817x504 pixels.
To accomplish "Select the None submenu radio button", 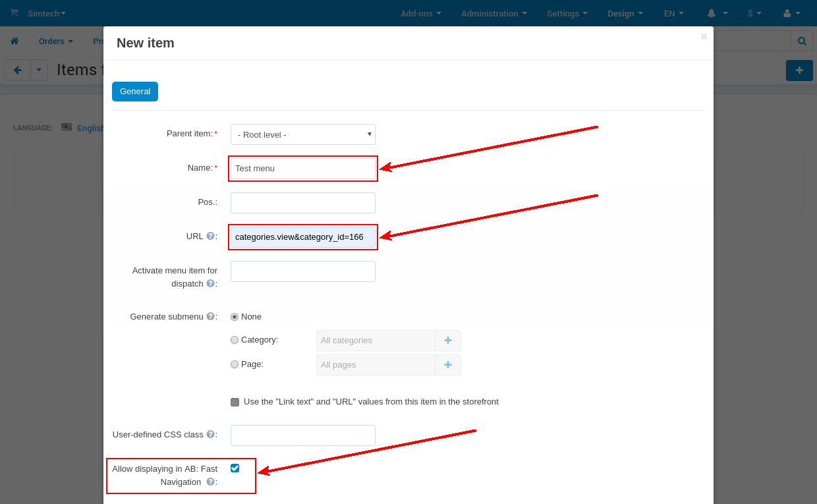I will pyautogui.click(x=235, y=317).
